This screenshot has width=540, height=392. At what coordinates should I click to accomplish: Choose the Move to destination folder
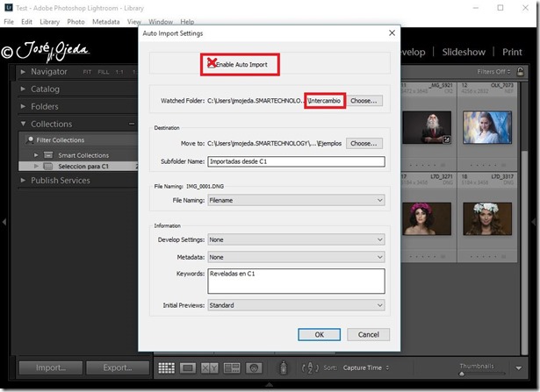click(x=364, y=144)
